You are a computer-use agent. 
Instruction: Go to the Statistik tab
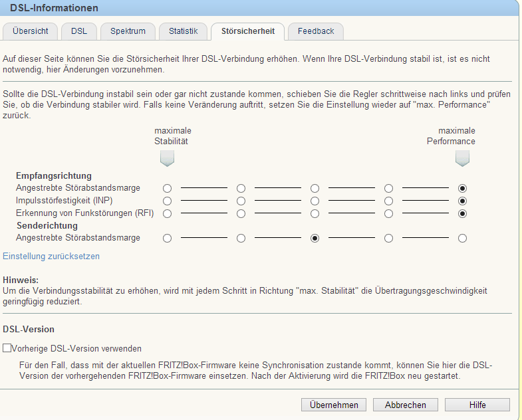[x=183, y=31]
